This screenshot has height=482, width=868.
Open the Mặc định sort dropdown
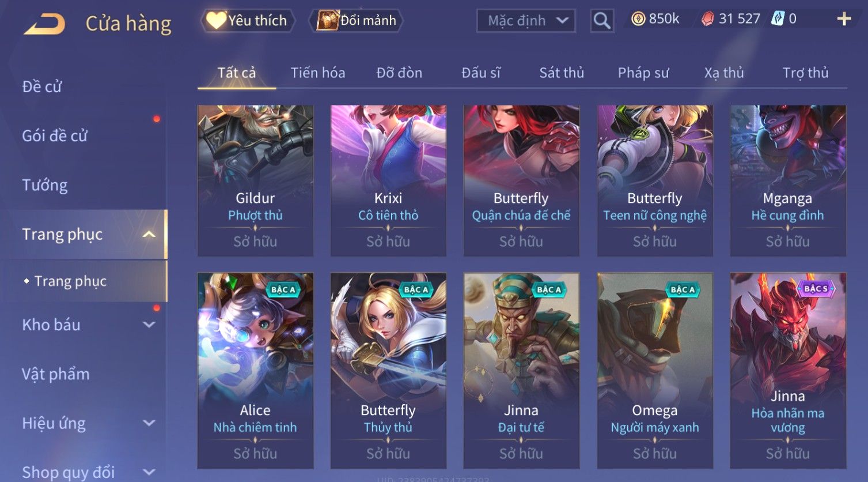526,21
